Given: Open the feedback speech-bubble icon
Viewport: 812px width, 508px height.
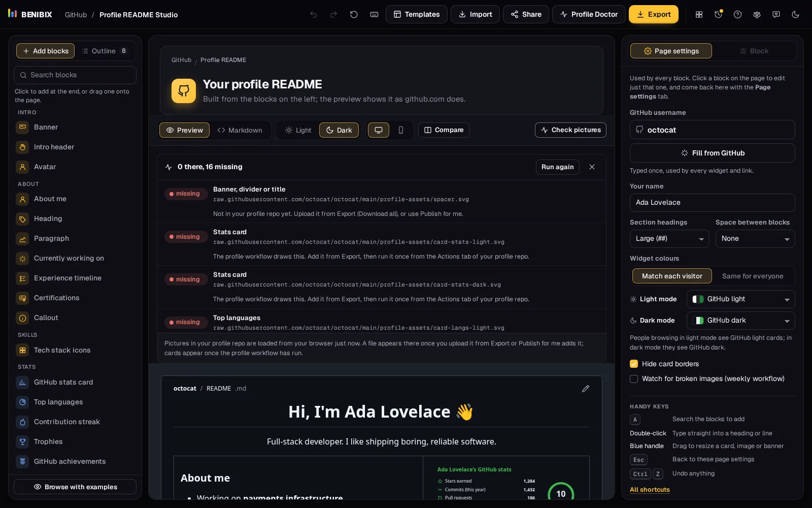Looking at the screenshot, I should (776, 15).
